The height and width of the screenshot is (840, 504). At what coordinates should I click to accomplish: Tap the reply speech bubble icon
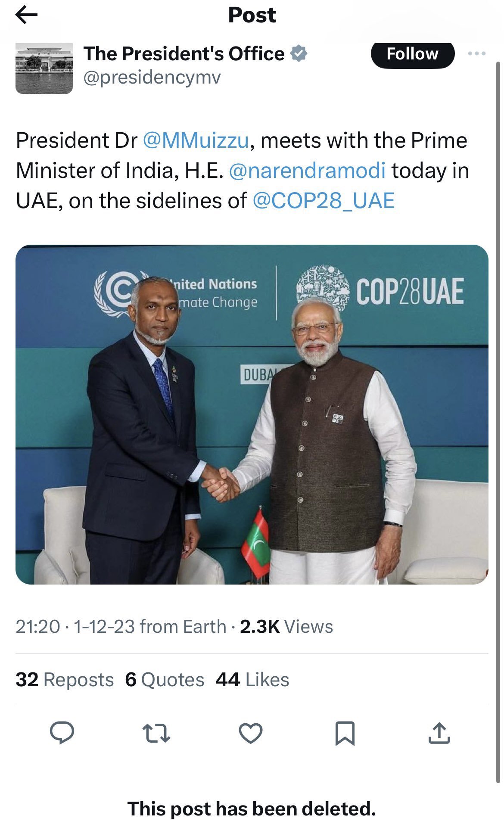(62, 733)
